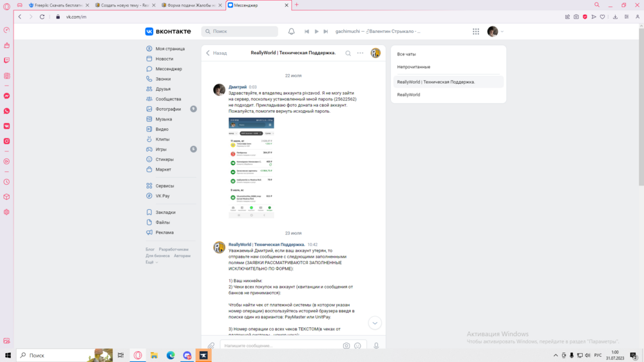
Task: Skip to next track in VK player
Action: tap(326, 31)
